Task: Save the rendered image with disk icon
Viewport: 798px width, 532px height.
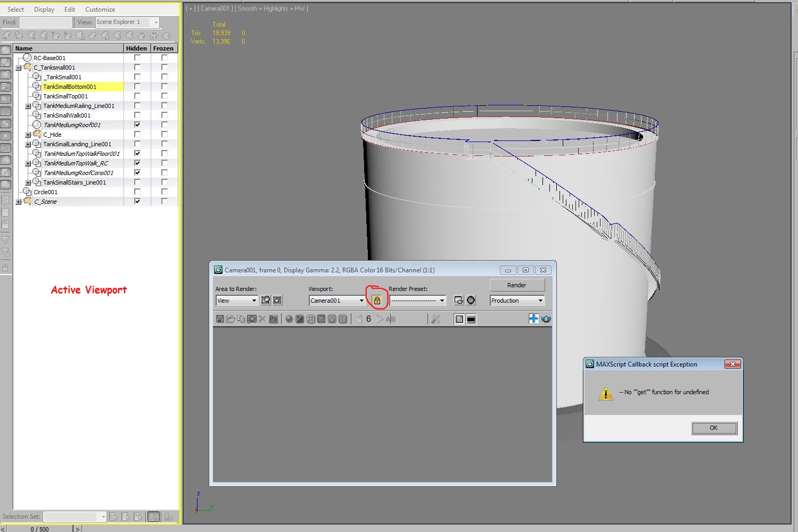Action: coord(220,319)
